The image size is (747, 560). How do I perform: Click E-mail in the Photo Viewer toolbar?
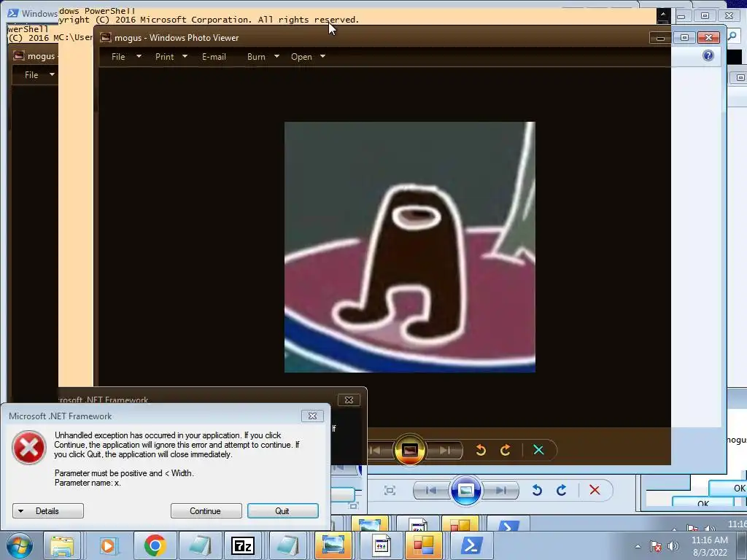214,57
